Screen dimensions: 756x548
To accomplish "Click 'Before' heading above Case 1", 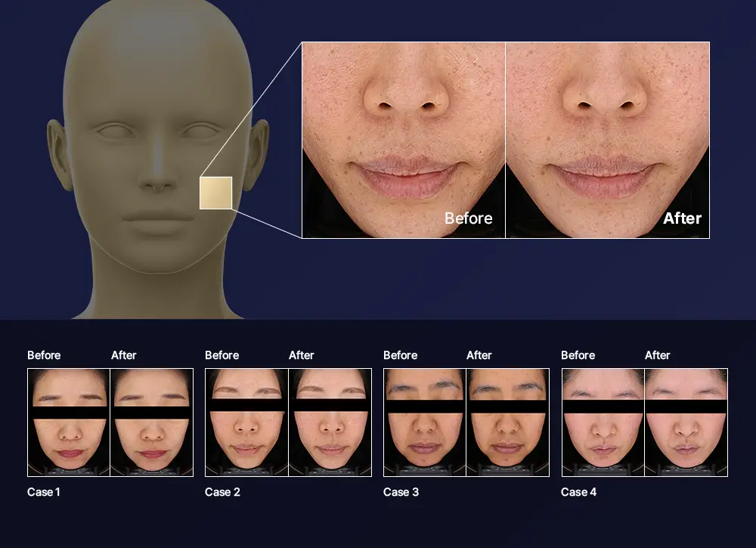I will [44, 355].
